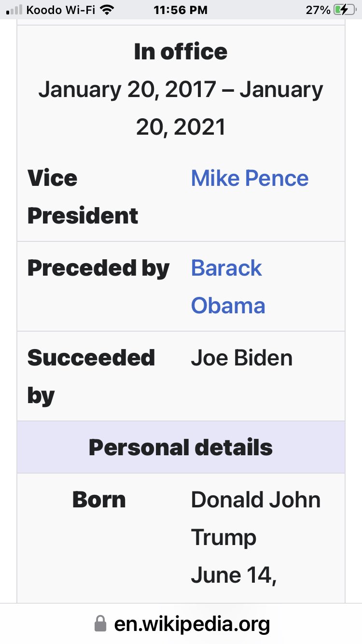Tap the en.wikipedia.org address field
Viewport: 362px width, 644px height.
tap(192, 624)
